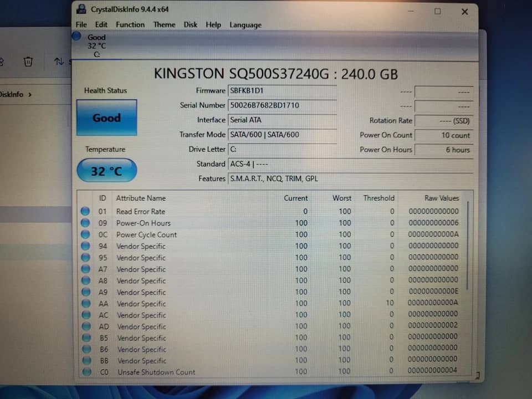Click the status icon of row B5
Screen dimensions: 532x399
[x=86, y=337]
